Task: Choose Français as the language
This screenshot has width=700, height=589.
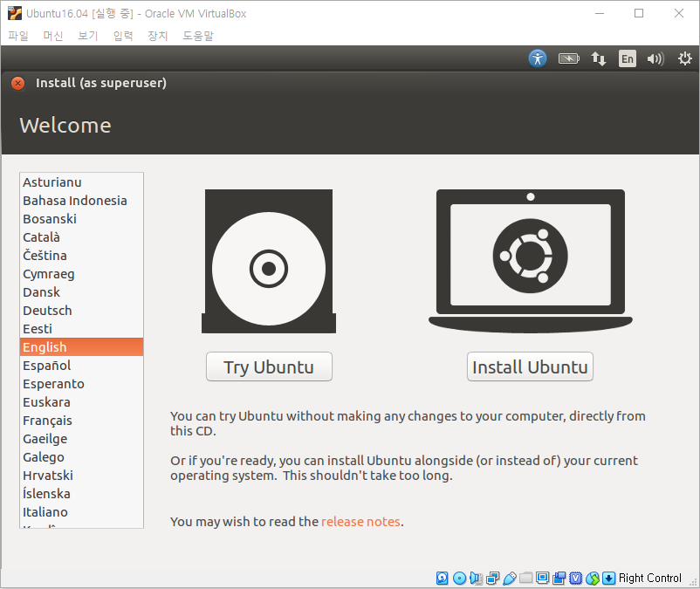Action: pyautogui.click(x=82, y=421)
